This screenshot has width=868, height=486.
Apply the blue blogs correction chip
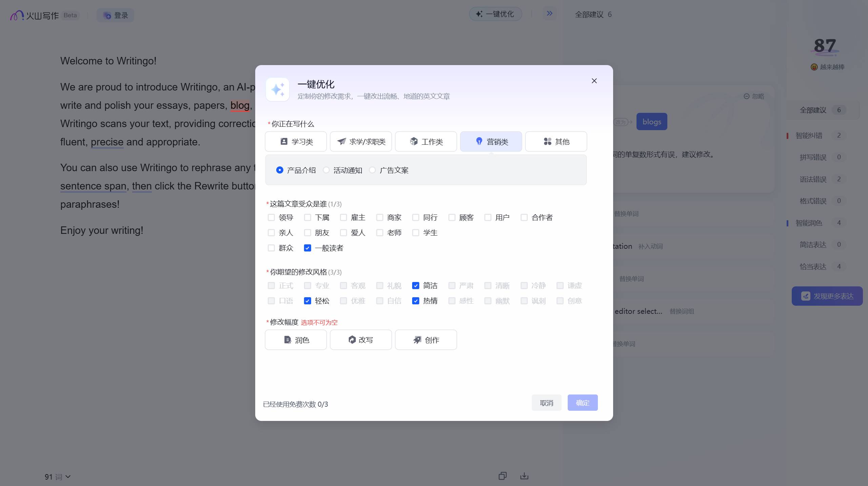pos(651,122)
